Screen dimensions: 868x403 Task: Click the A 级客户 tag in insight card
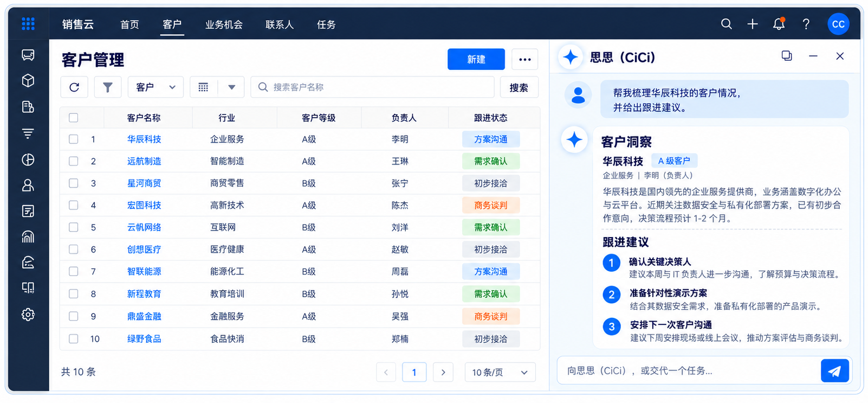[674, 161]
